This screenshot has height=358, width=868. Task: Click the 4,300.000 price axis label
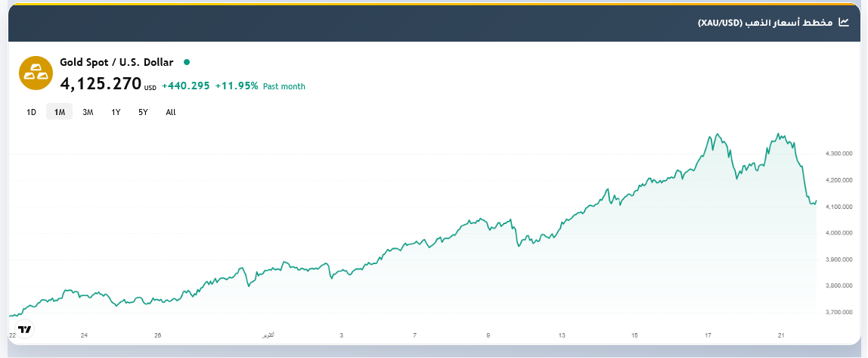[x=839, y=154]
